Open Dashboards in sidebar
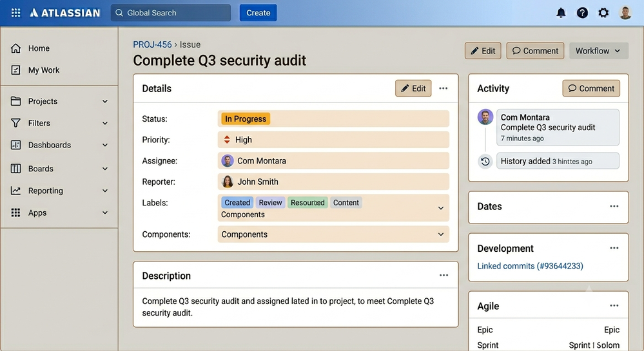 pos(49,145)
